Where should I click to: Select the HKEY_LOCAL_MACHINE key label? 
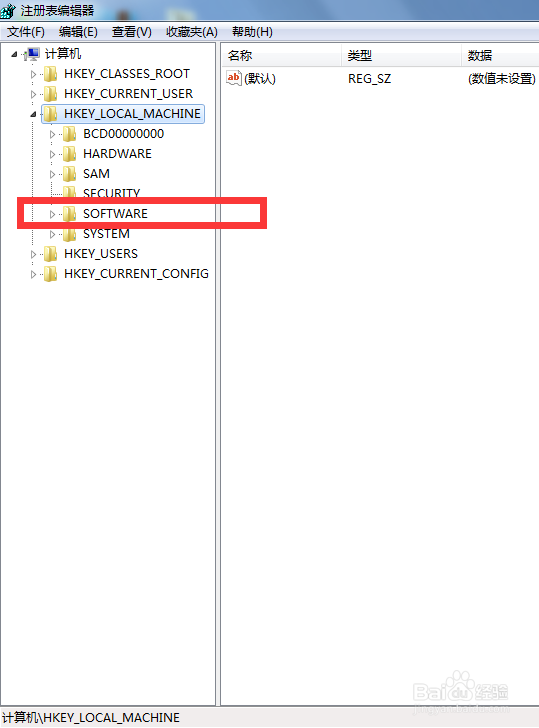(x=132, y=114)
